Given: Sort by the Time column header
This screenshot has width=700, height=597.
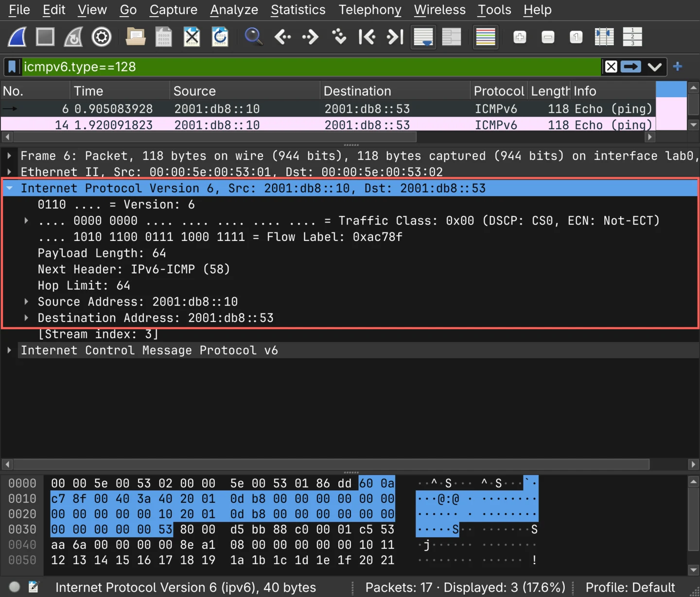Looking at the screenshot, I should click(x=120, y=91).
